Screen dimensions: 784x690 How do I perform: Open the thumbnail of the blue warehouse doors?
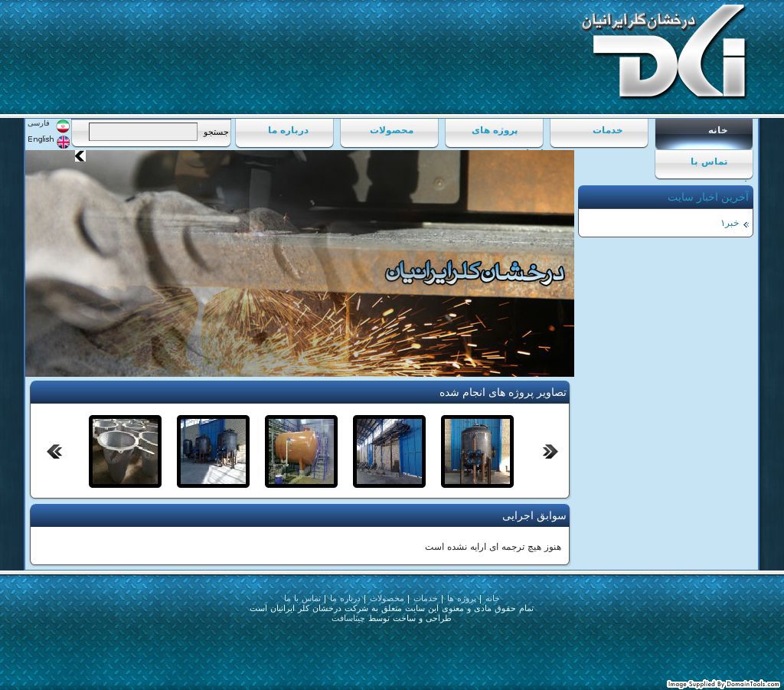point(389,451)
